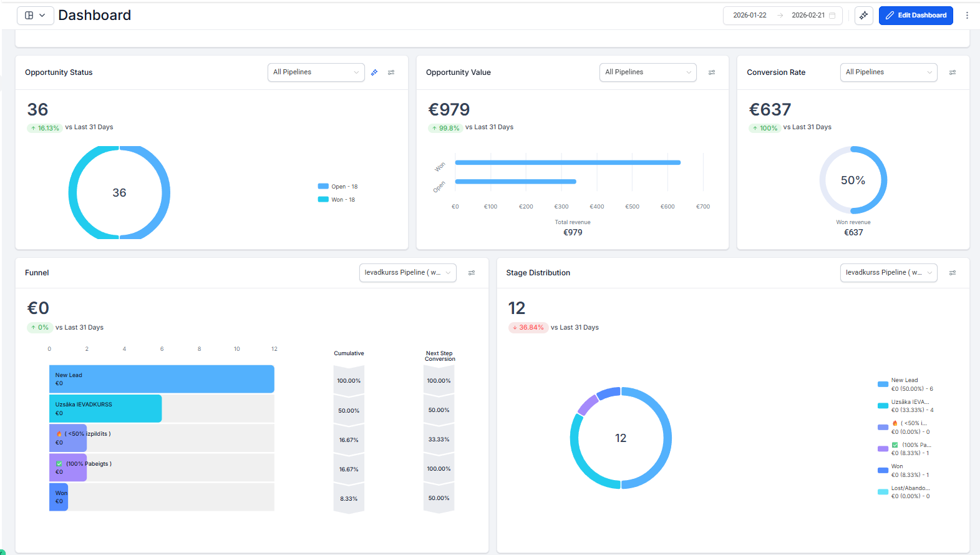
Task: Click New Lead legend swatch in Stage Distribution
Action: (x=883, y=385)
